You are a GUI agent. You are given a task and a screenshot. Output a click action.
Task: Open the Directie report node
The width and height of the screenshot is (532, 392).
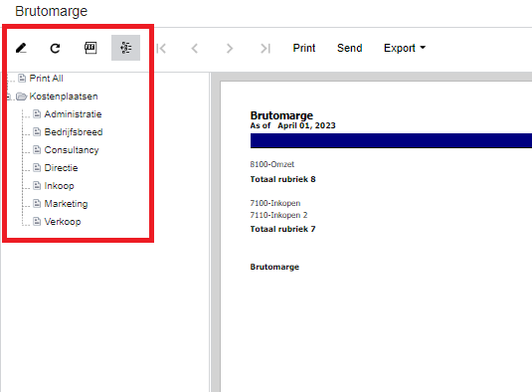tap(61, 168)
